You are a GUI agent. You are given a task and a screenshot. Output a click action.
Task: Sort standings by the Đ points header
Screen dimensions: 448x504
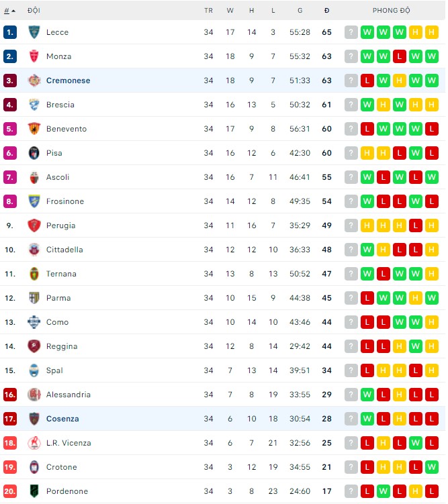coord(326,11)
